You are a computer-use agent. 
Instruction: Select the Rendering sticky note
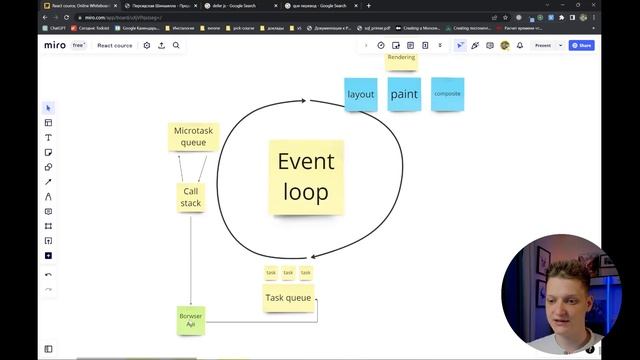[x=402, y=61]
